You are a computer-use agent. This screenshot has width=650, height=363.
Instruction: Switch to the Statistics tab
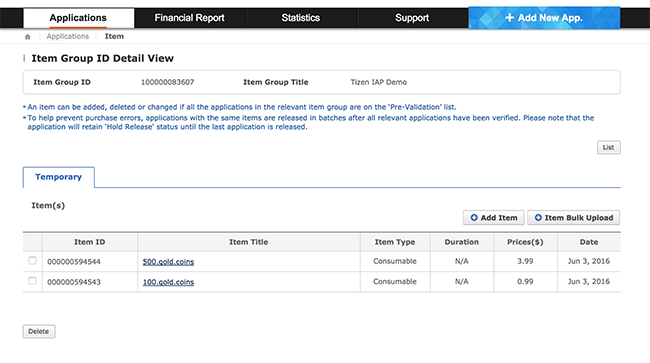(301, 18)
